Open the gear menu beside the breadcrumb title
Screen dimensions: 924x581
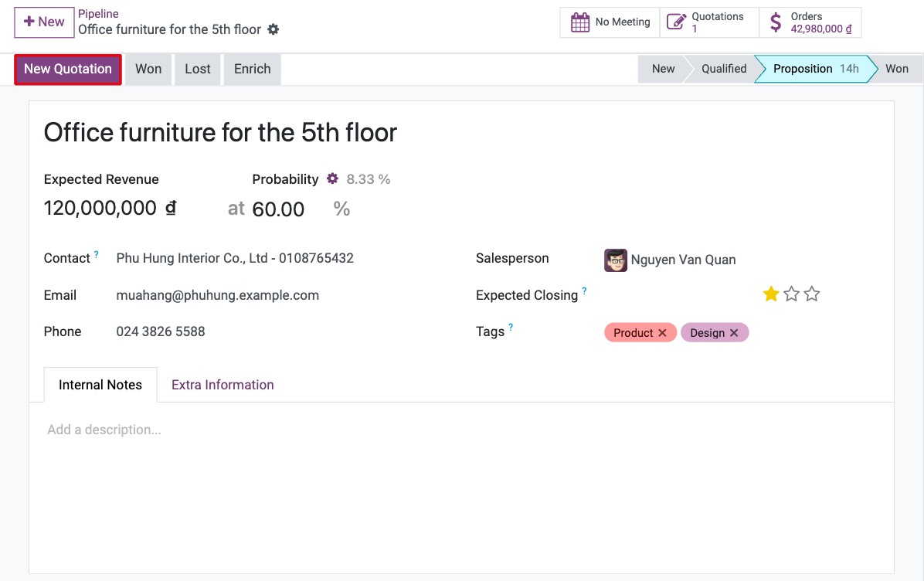tap(273, 29)
